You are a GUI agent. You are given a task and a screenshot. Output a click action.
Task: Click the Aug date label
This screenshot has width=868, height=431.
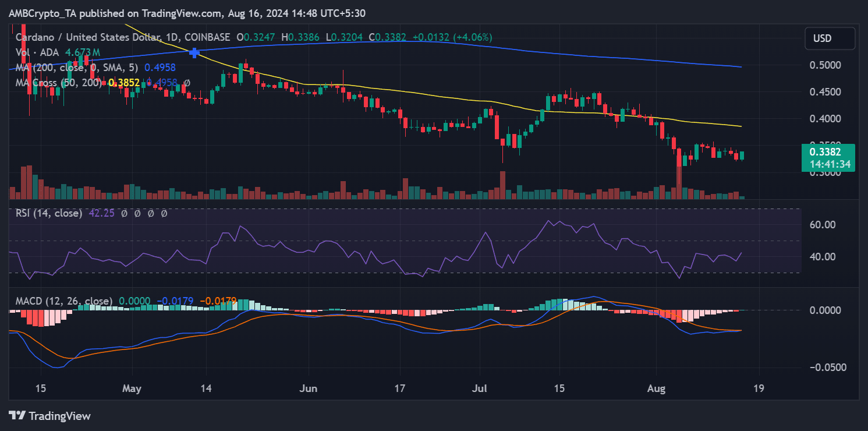tap(657, 388)
